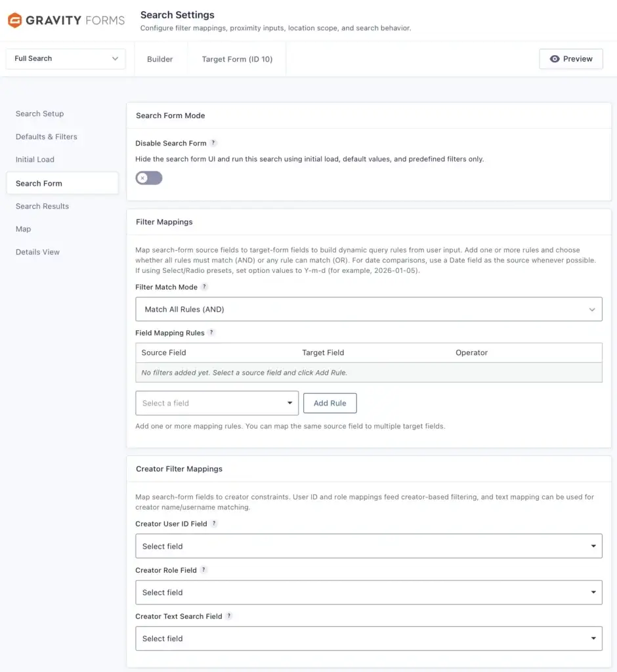Viewport: 617px width, 672px height.
Task: Open the Creator User ID Field dropdown
Action: [369, 546]
